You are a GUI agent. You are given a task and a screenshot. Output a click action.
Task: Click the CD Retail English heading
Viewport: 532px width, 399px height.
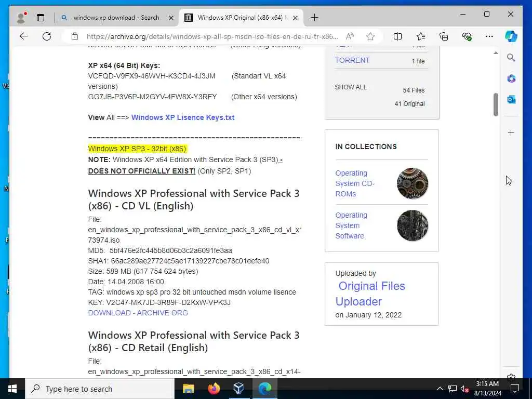coord(194,341)
